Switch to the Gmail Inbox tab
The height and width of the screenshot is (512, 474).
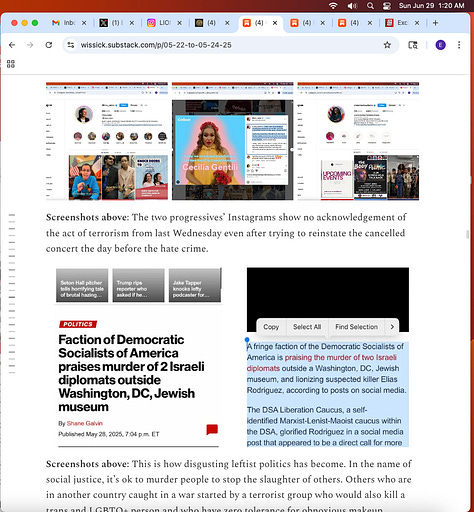pos(63,23)
